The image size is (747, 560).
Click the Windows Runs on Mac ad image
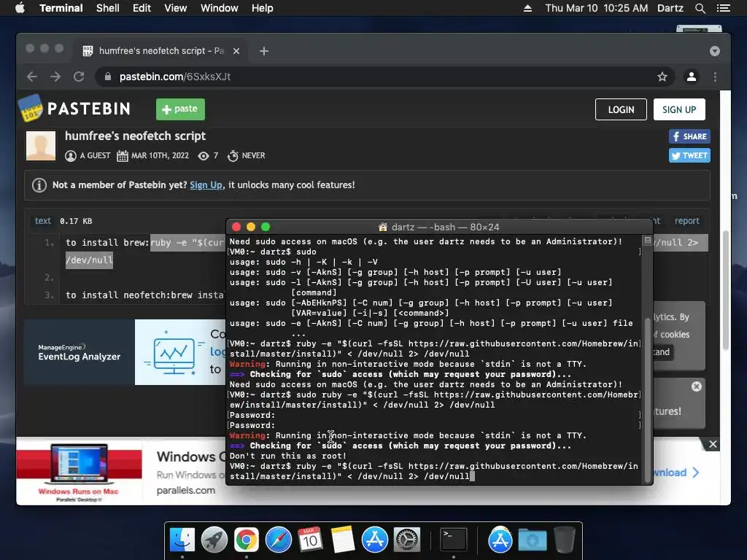79,471
